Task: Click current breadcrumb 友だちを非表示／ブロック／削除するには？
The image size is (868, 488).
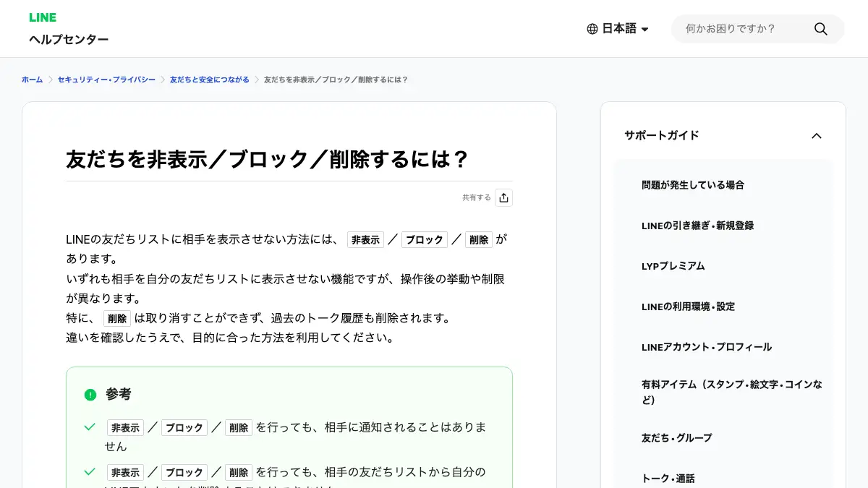Action: 336,80
